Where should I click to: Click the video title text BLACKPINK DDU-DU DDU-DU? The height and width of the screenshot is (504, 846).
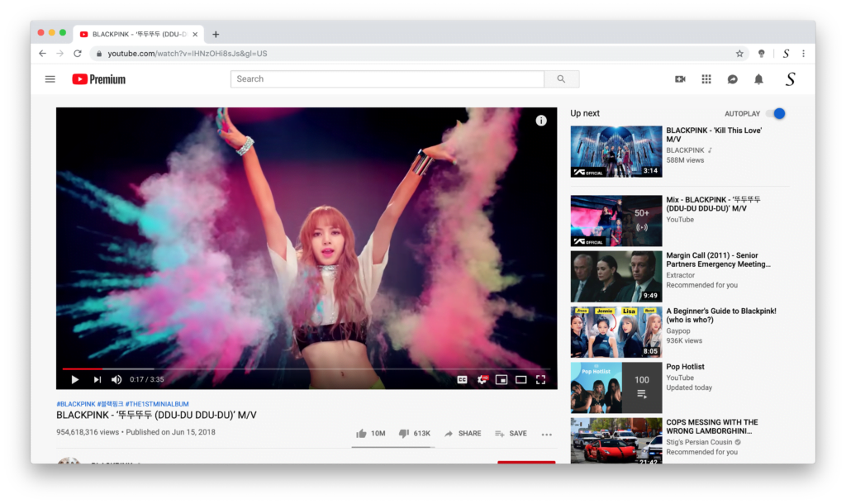(x=156, y=415)
